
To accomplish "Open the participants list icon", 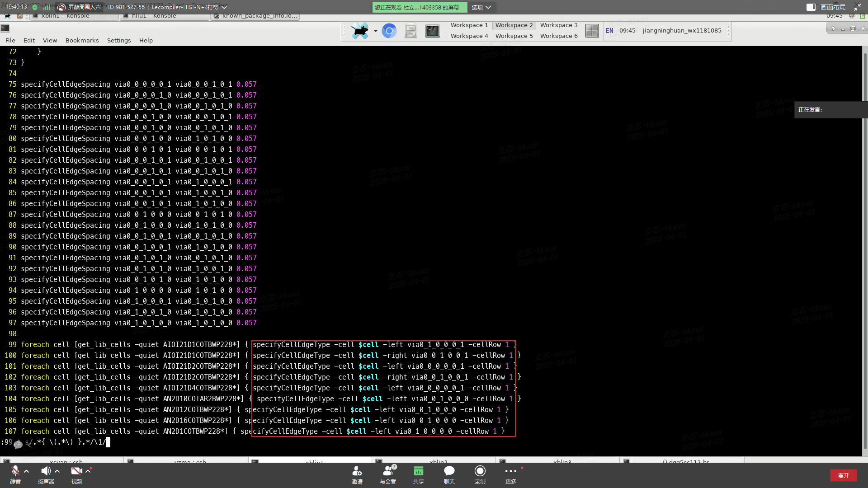I will pos(387,471).
